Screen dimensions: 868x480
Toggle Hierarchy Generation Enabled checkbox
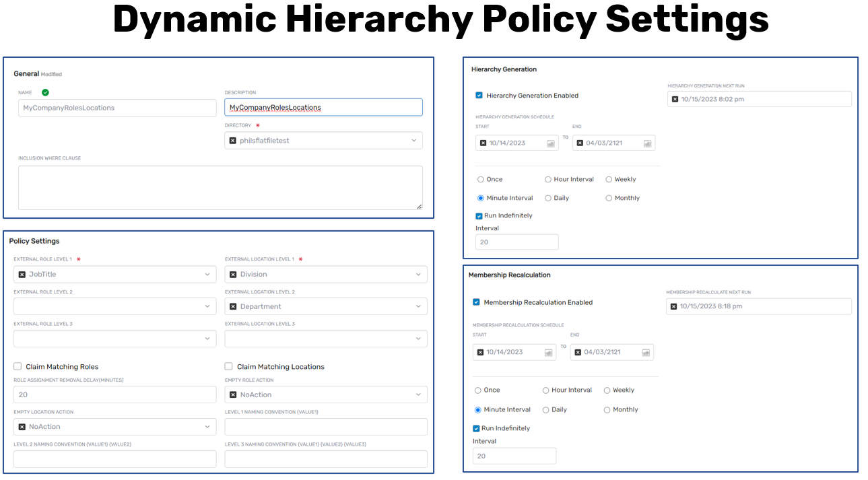(479, 96)
